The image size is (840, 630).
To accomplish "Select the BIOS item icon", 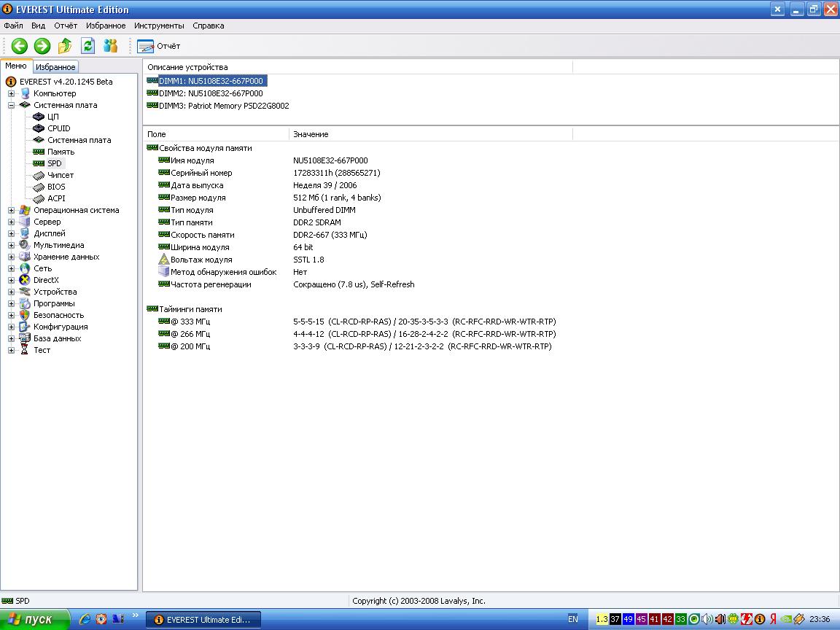I will pyautogui.click(x=39, y=187).
